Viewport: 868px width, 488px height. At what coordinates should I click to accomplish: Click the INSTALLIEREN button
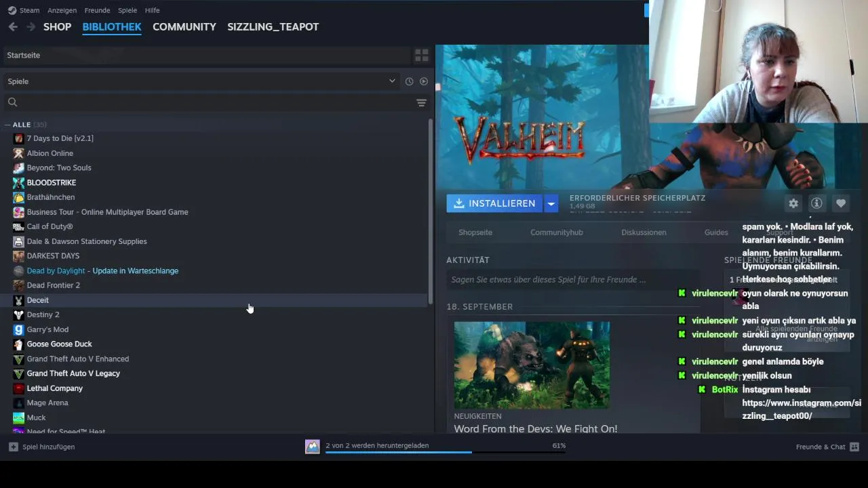point(494,203)
